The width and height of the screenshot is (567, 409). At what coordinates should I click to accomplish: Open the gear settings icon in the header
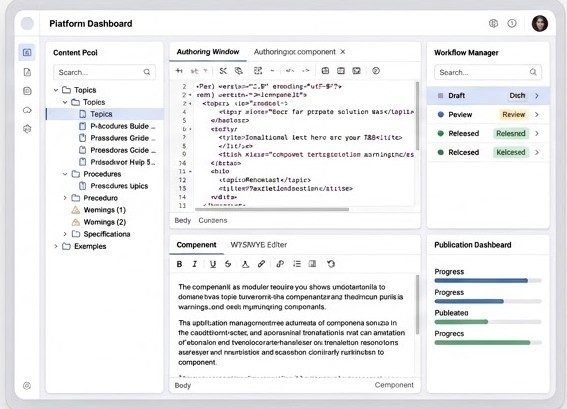coord(493,24)
